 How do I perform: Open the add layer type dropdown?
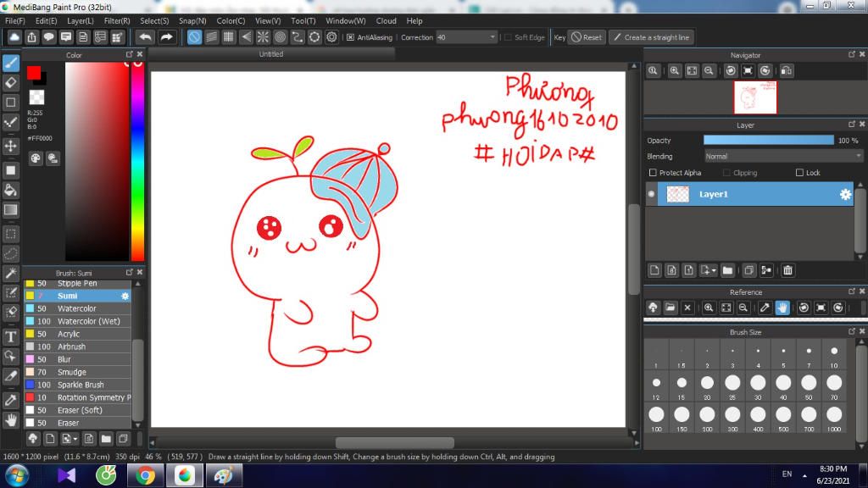pyautogui.click(x=708, y=270)
